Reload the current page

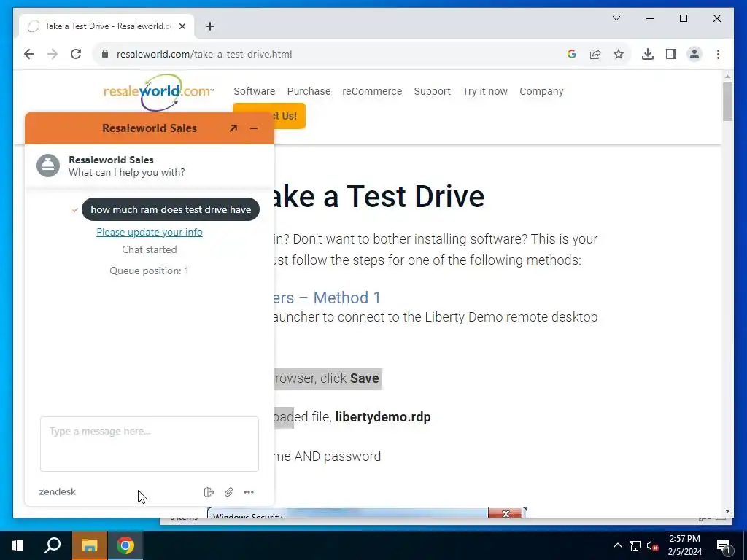(76, 54)
